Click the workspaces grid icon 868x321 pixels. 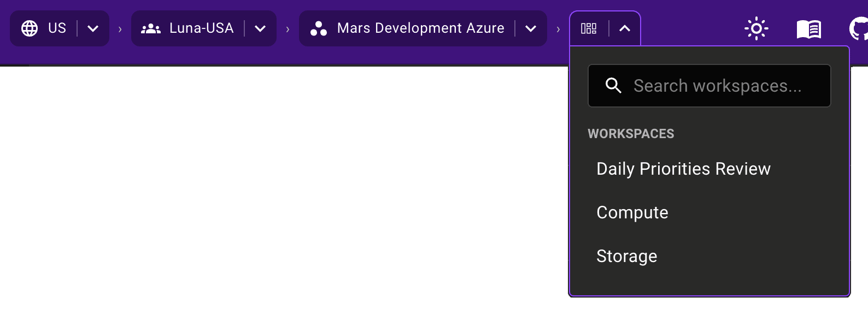pos(589,28)
